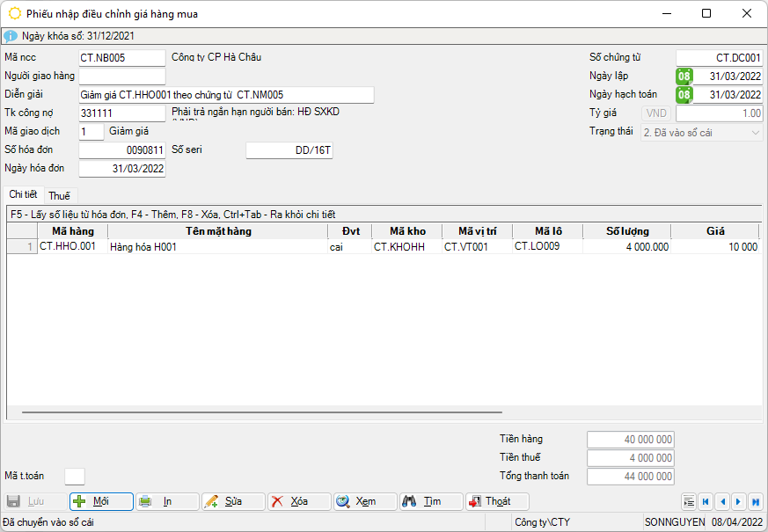Open the calendar icon for Ngày hạch toán
768x532 pixels.
(x=684, y=95)
